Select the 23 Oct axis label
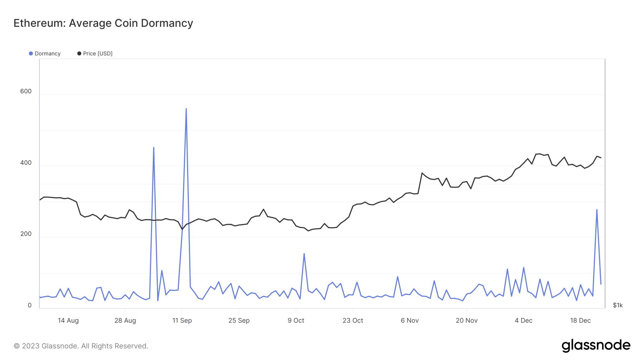 353,321
